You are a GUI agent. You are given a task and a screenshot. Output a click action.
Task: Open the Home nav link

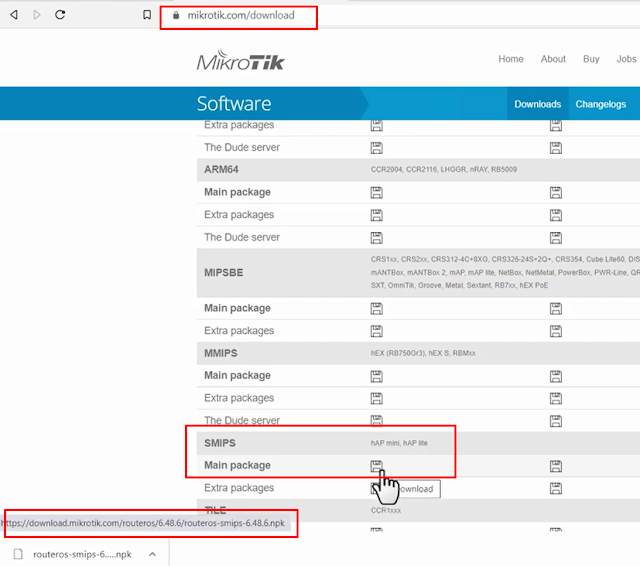click(x=511, y=59)
